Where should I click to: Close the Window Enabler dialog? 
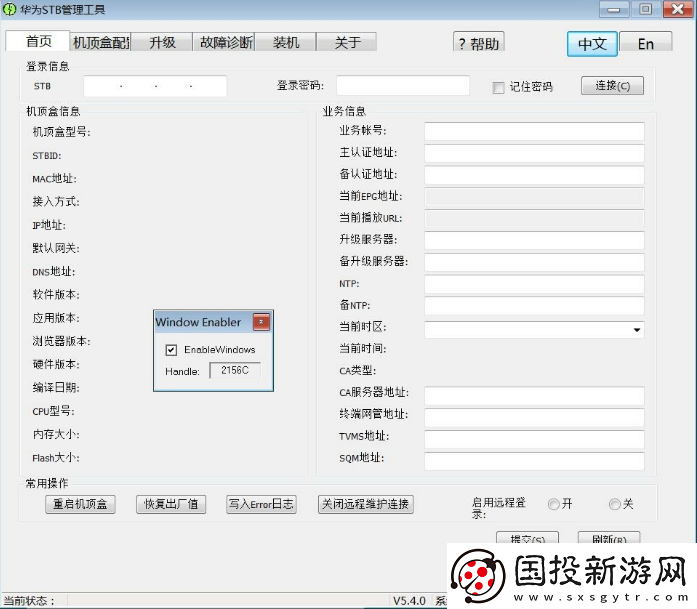coord(261,322)
